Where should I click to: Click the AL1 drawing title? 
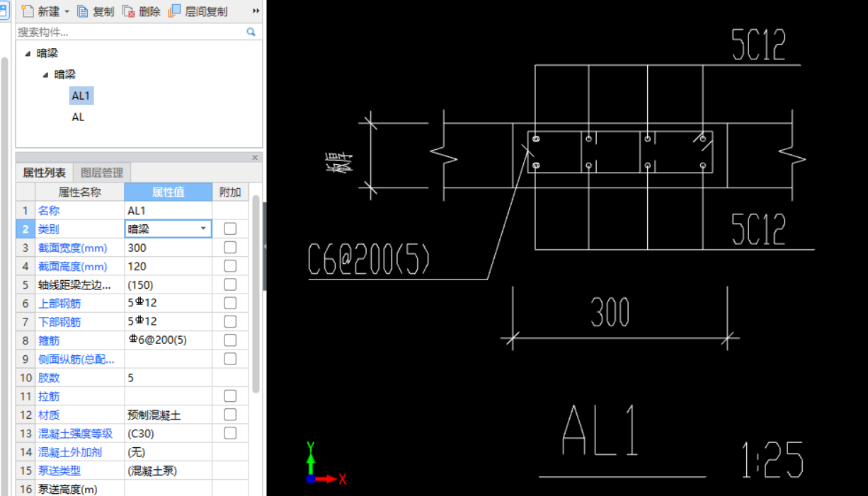coord(600,431)
